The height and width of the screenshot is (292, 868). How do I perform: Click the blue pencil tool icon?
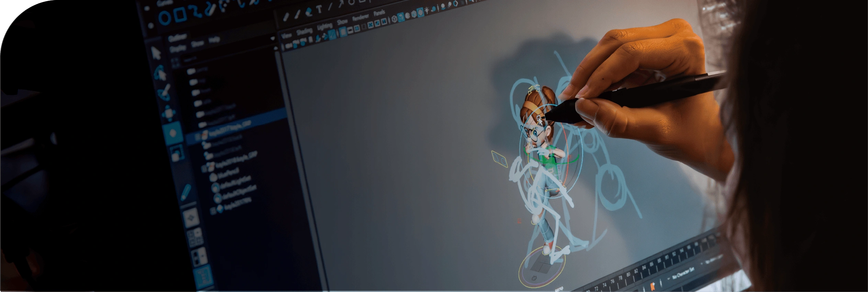tap(186, 192)
